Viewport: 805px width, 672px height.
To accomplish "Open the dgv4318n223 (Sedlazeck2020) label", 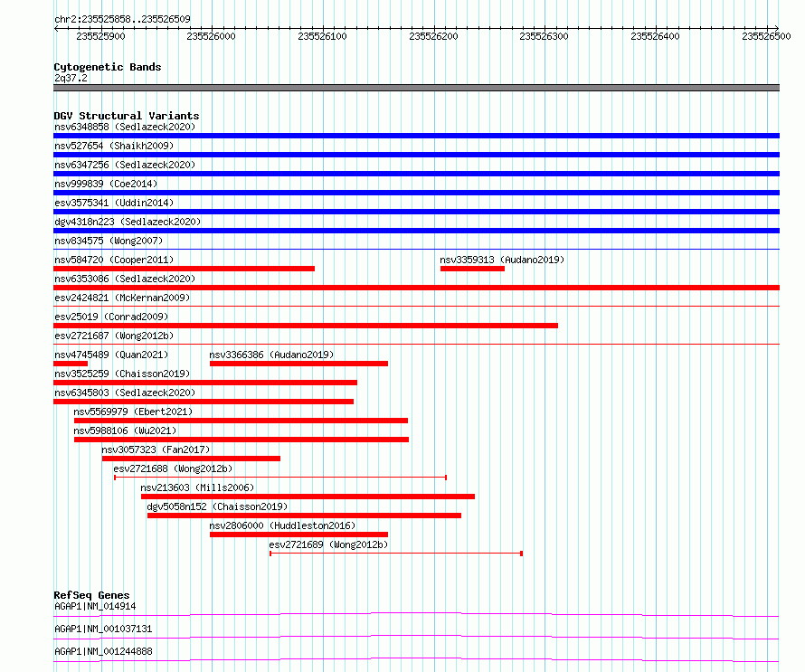I will pyautogui.click(x=128, y=222).
